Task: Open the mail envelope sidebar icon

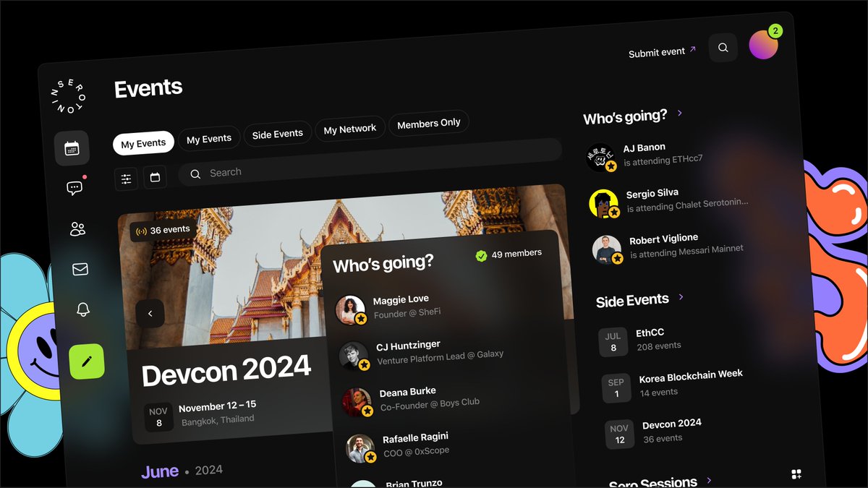Action: (80, 269)
